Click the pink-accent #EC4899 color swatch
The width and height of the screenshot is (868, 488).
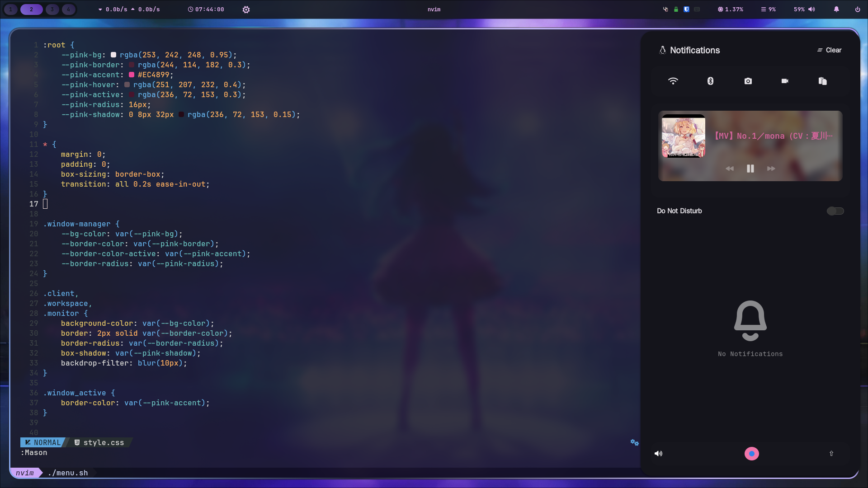132,75
